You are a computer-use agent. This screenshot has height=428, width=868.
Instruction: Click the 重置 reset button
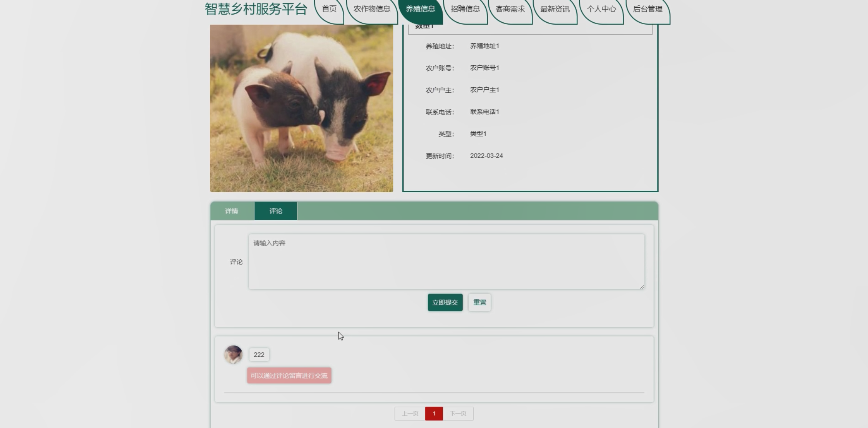click(479, 302)
